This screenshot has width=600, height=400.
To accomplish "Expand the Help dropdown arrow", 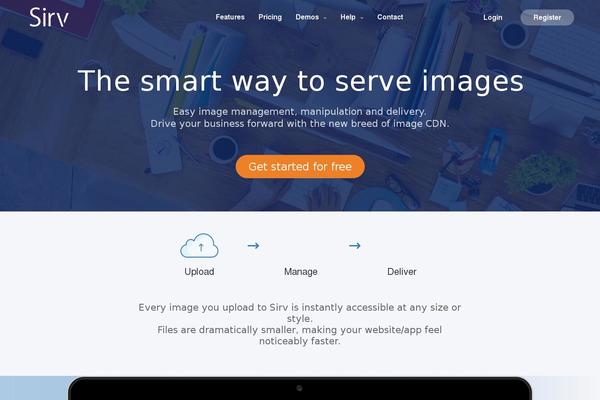I will pos(362,18).
